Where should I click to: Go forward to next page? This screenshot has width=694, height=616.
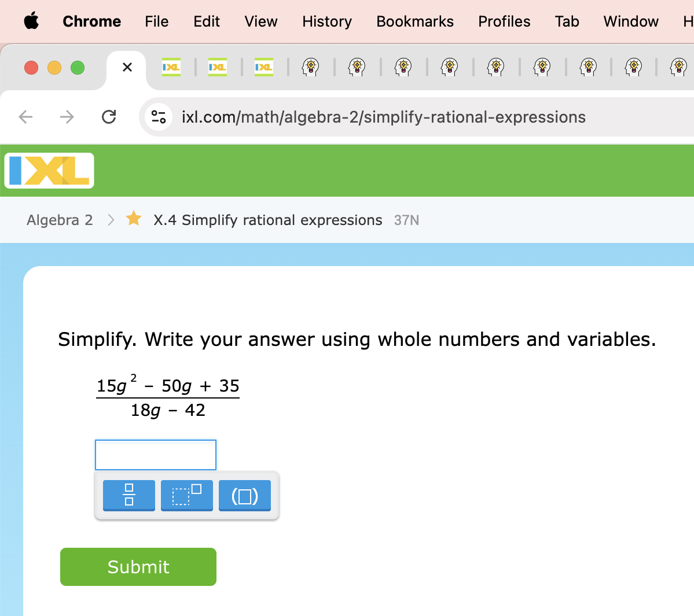click(x=67, y=117)
